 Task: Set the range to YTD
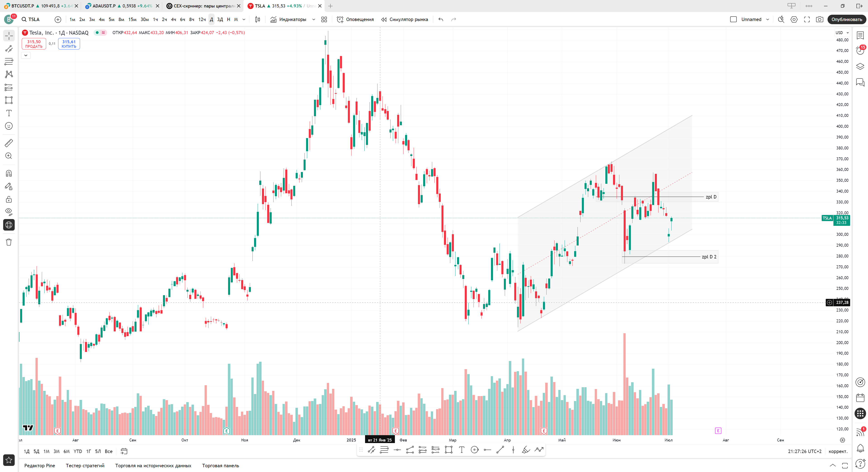tap(78, 451)
